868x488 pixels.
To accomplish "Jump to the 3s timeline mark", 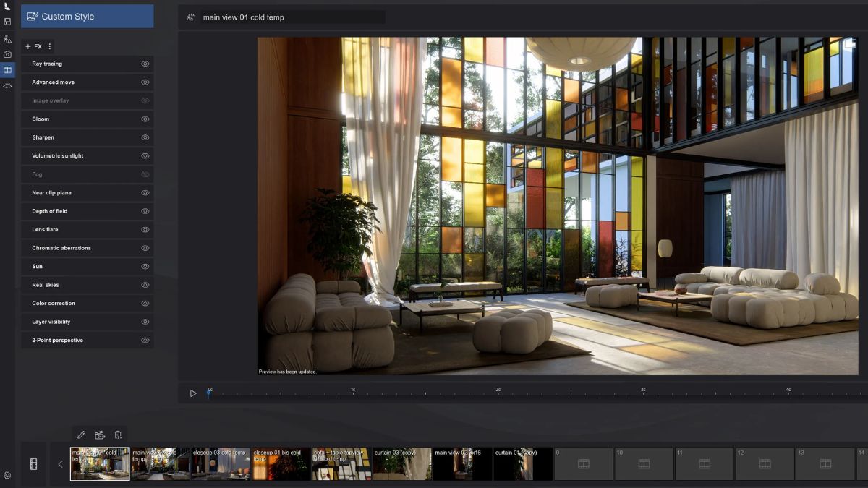I will tap(643, 390).
